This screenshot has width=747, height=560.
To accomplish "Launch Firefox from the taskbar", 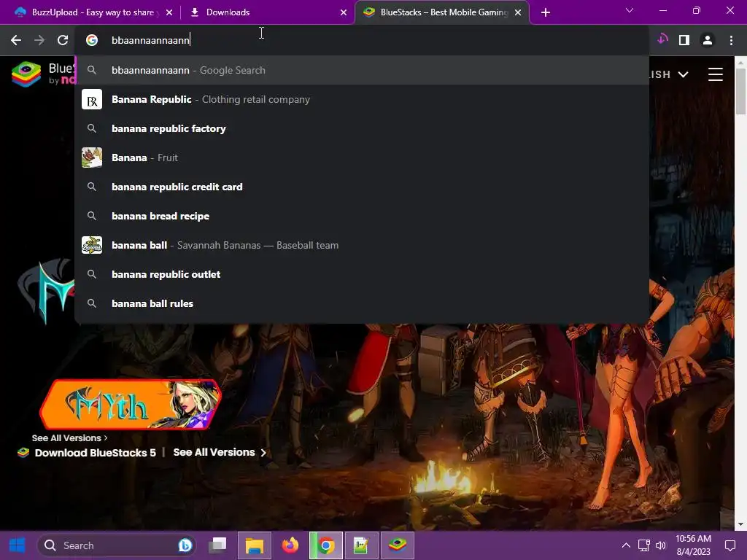I will point(290,545).
